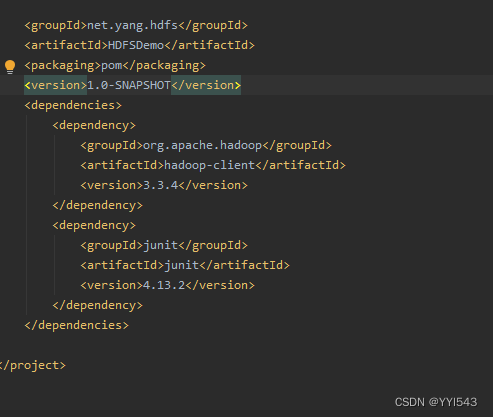Click the closing project tag
493x417 pixels.
tap(33, 365)
